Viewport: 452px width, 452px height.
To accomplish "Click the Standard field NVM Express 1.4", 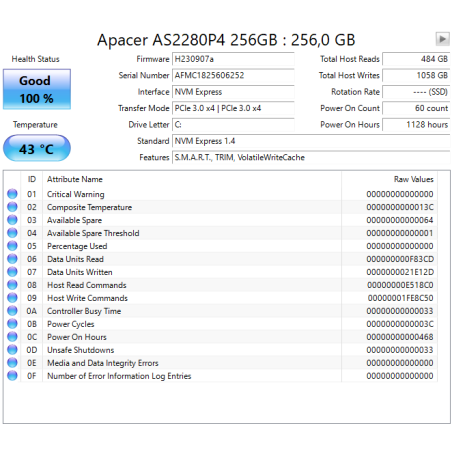I will 311,141.
